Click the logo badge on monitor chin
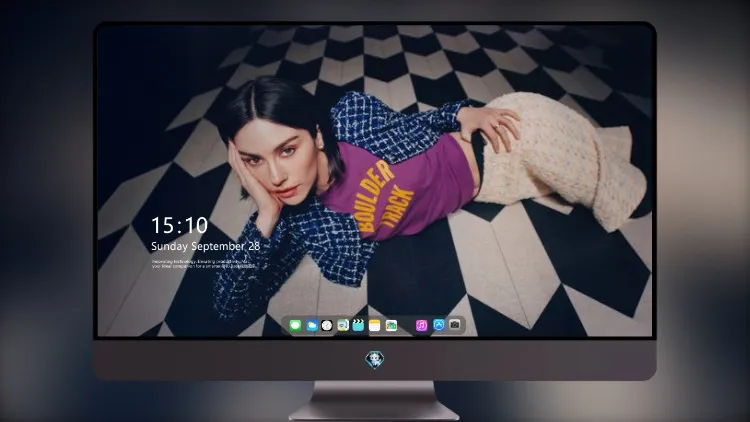Image resolution: width=750 pixels, height=422 pixels. pos(375,360)
